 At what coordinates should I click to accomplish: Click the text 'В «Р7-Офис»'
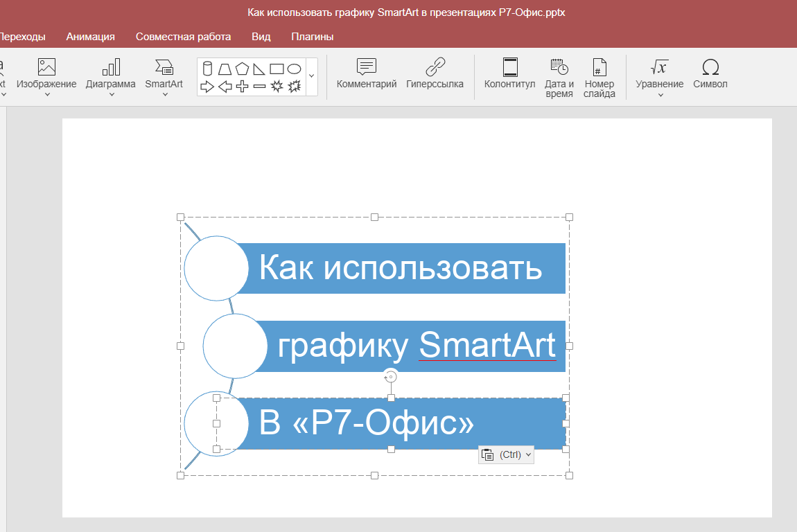pyautogui.click(x=367, y=423)
